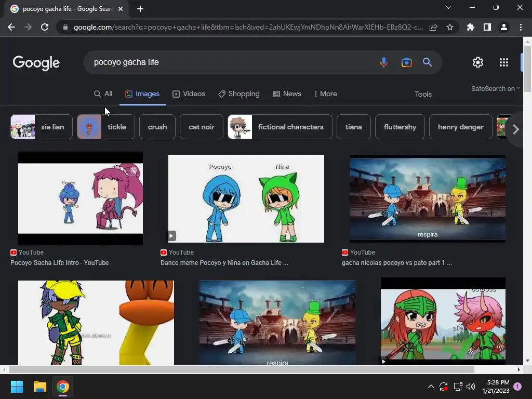The image size is (532, 399).
Task: Open the taskbar volume control
Action: [x=471, y=387]
